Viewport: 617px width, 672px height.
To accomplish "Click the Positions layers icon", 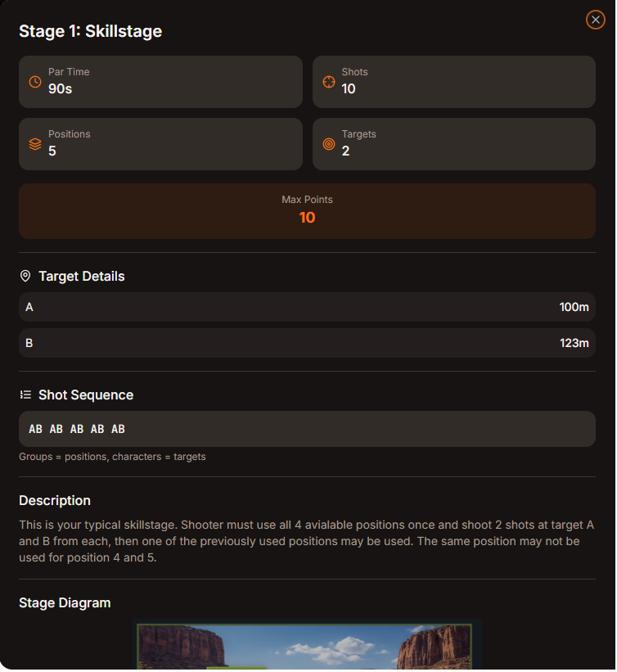I will pyautogui.click(x=35, y=144).
